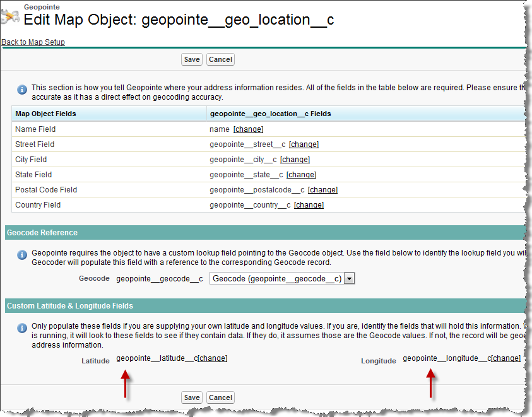
Task: Click the info icon above Map Object Fields
Action: (x=22, y=90)
